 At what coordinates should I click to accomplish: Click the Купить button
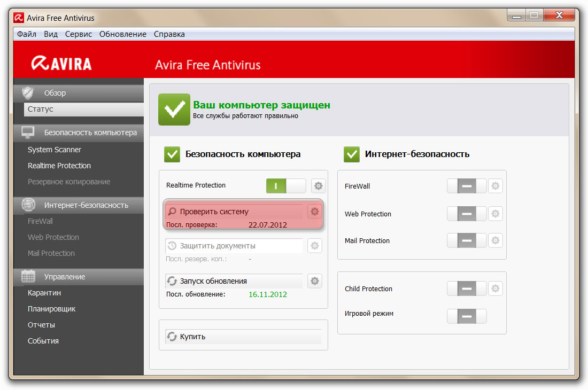tap(243, 337)
